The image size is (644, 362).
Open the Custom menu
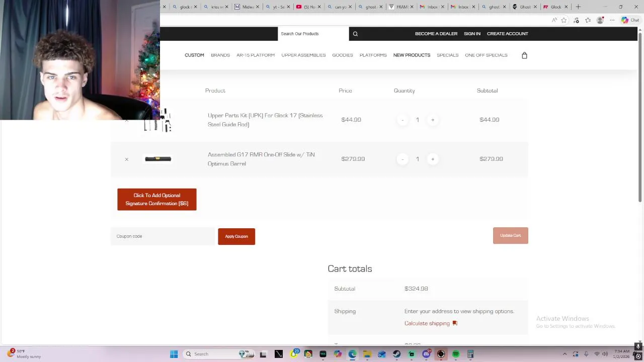194,55
